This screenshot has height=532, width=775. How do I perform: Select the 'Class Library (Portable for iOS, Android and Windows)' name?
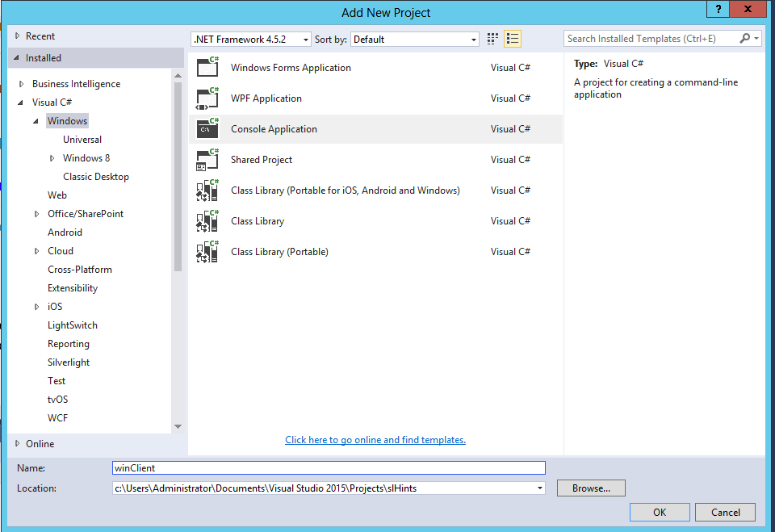click(345, 191)
